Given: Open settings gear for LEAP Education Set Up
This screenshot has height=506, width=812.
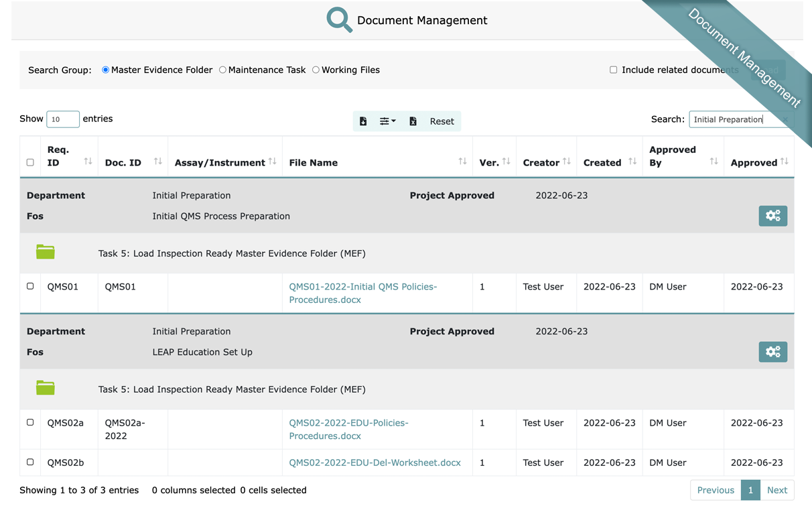Looking at the screenshot, I should click(x=772, y=352).
